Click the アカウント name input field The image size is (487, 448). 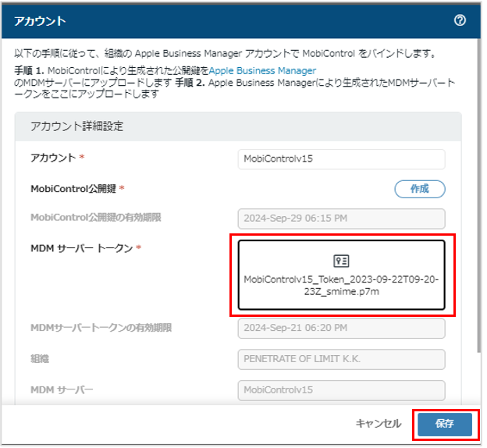click(x=341, y=159)
